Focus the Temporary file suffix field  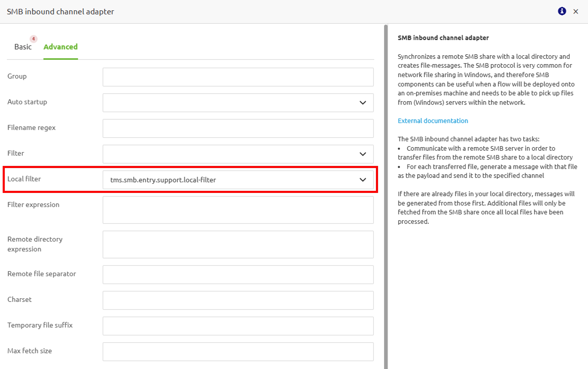pyautogui.click(x=238, y=326)
